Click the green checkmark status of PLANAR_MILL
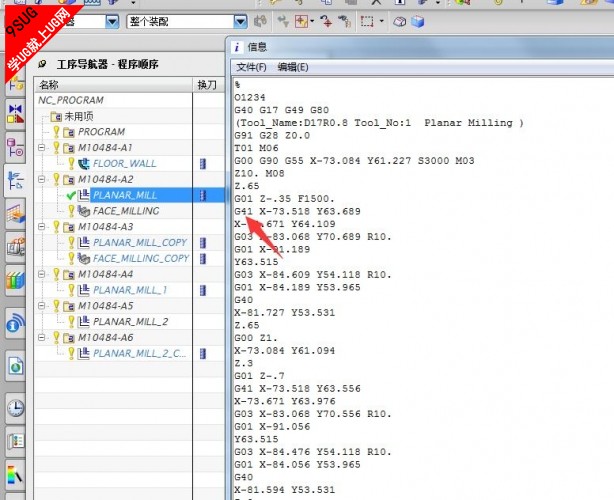Viewport: 614px width, 500px height. pos(71,195)
